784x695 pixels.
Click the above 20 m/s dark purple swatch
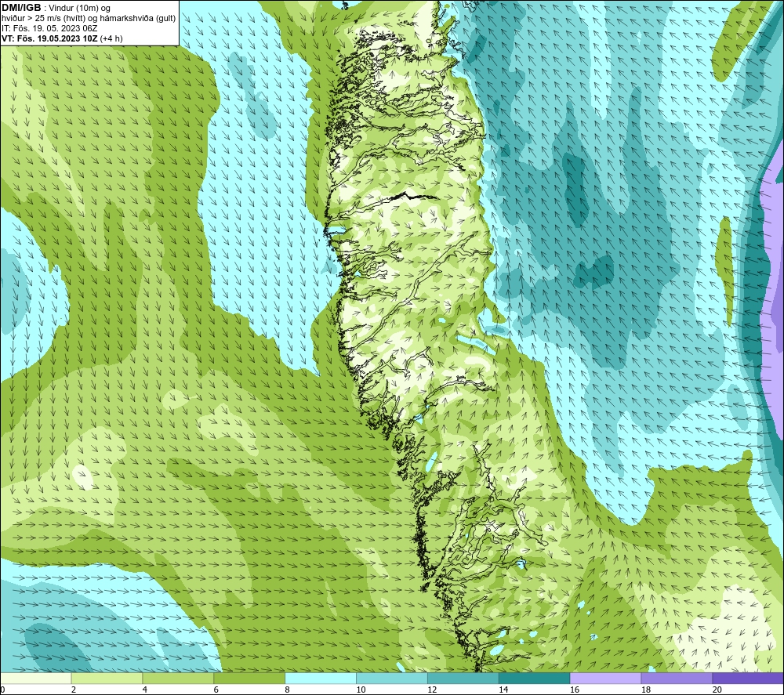click(x=747, y=678)
